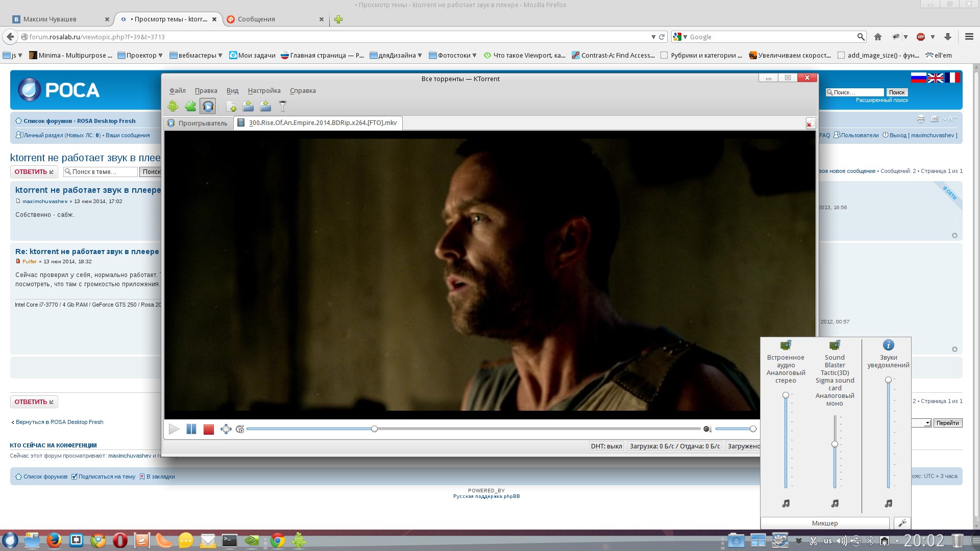980x551 pixels.
Task: Click the Firefox icon in the taskbar
Action: (54, 540)
